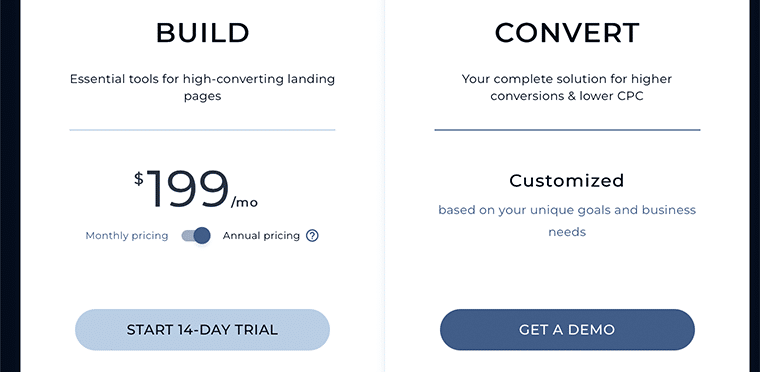
Task: Click the word needs under Customized
Action: 567,232
